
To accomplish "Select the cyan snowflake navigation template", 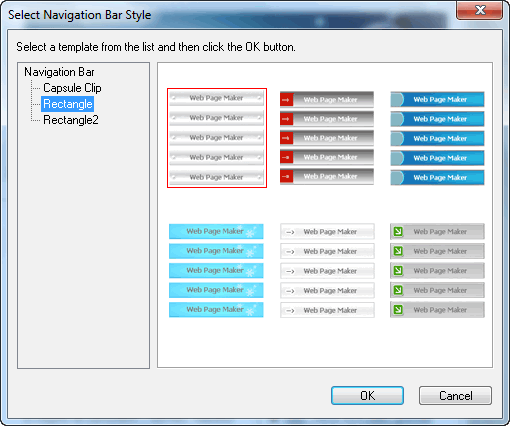I will (216, 270).
